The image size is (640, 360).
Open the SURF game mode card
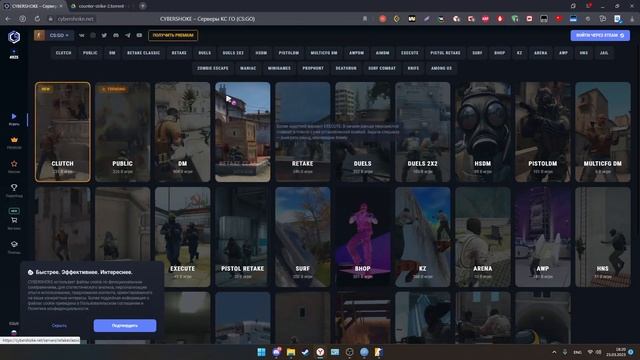tap(302, 237)
